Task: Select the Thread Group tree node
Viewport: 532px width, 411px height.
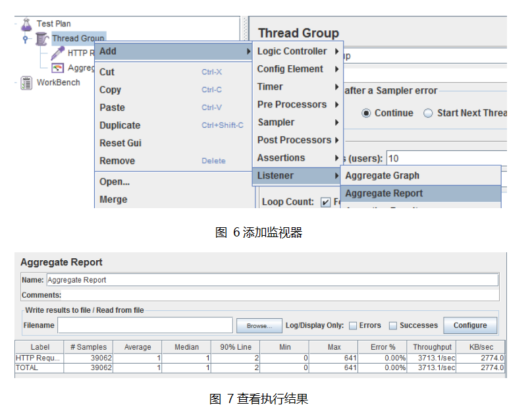Action: click(78, 38)
